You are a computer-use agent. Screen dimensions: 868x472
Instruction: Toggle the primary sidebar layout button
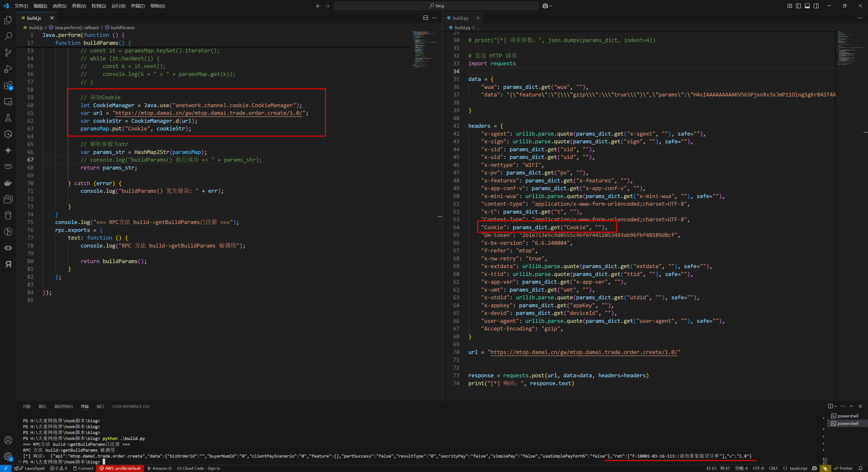799,6
